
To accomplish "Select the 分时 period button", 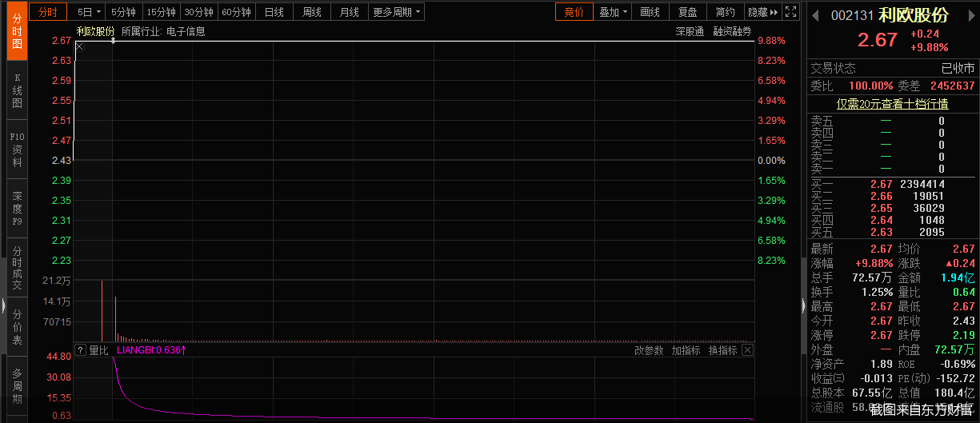I will (x=49, y=12).
